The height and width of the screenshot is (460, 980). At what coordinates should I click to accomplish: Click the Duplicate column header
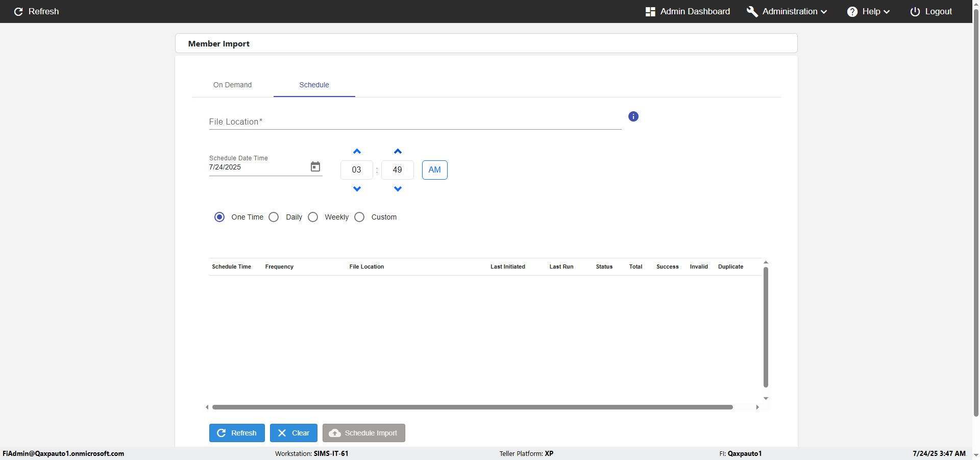point(730,267)
